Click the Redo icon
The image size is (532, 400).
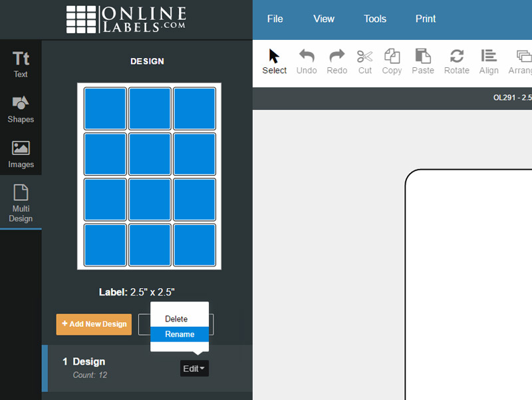tap(336, 61)
